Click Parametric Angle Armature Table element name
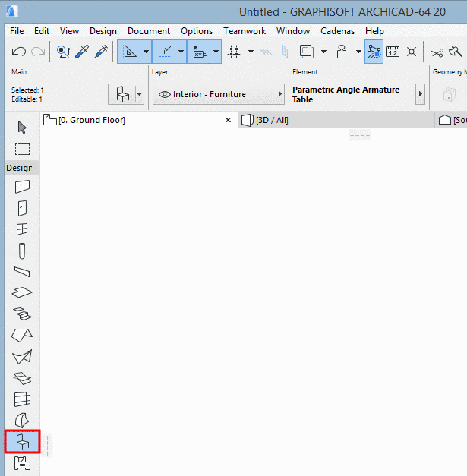Viewport: 467px width, 476px height. pyautogui.click(x=346, y=94)
